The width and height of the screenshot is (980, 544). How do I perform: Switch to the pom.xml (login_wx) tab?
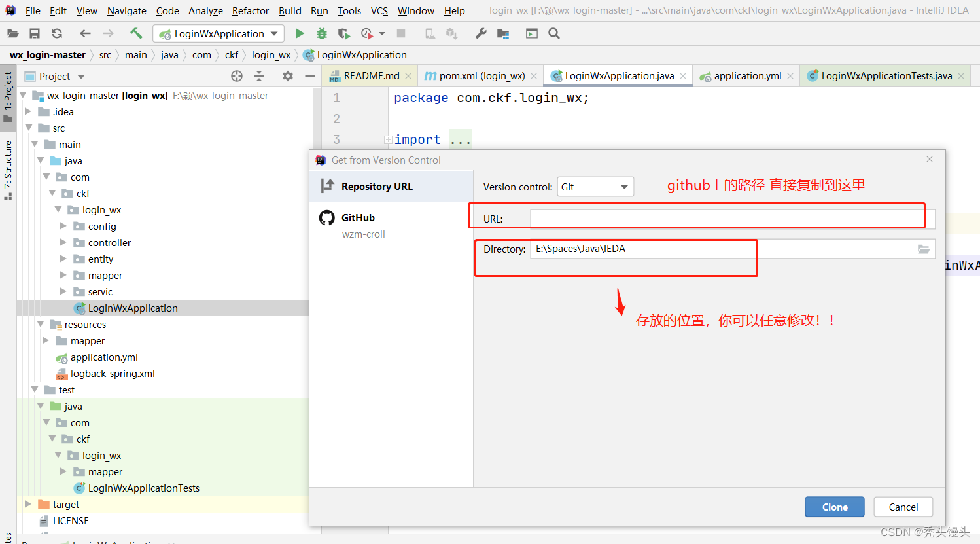coord(481,76)
